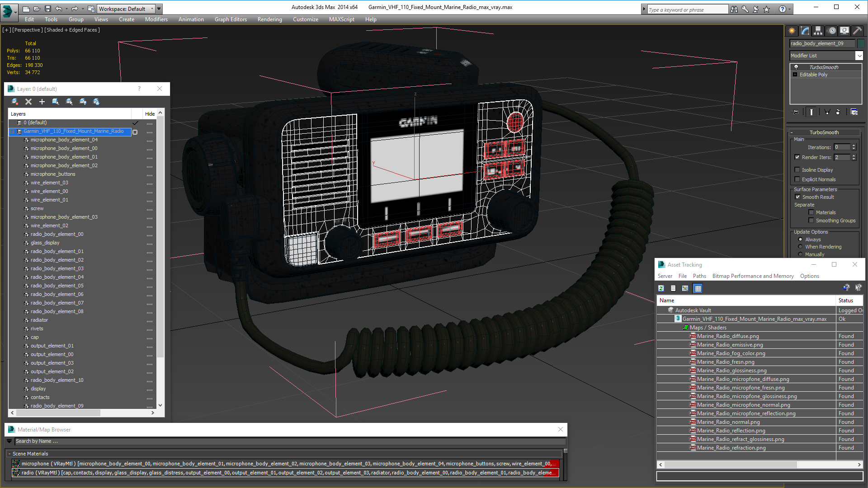Screen dimensions: 868x488
Task: Click the Open File folder icon
Action: (37, 9)
